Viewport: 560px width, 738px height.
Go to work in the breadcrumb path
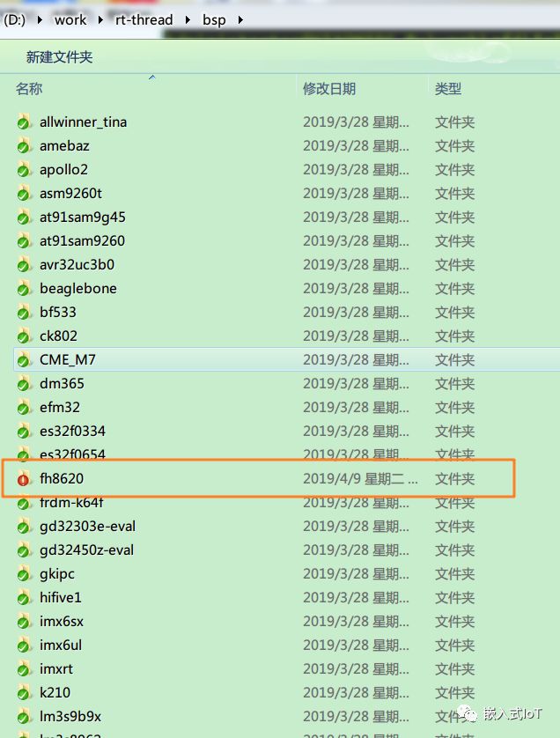point(70,19)
